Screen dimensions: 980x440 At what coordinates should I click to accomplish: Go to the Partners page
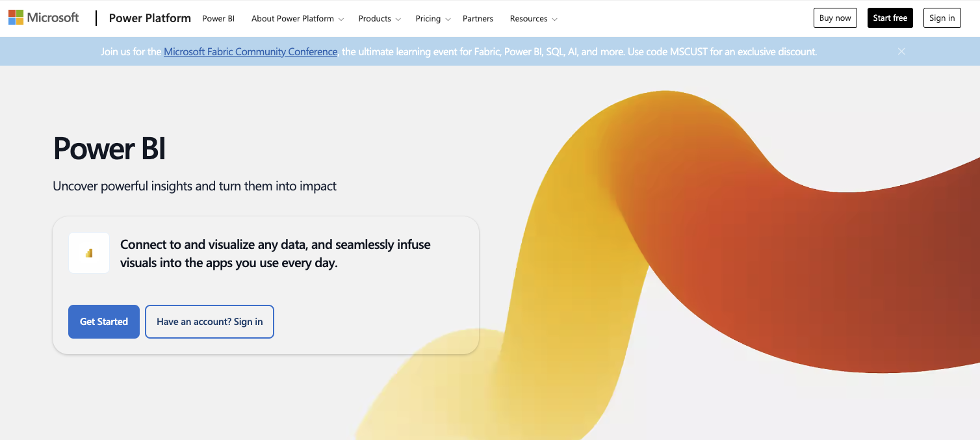tap(478, 18)
